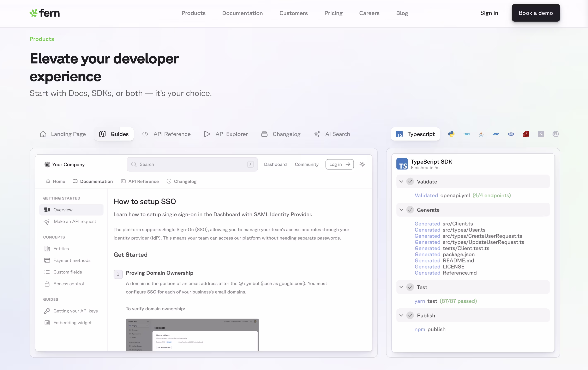
Task: Click the Log in button
Action: click(340, 164)
